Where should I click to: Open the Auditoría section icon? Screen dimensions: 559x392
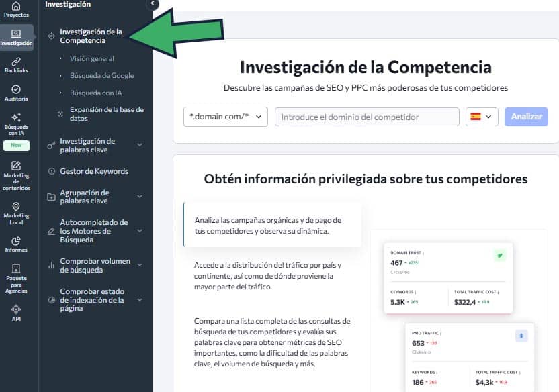[x=16, y=93]
